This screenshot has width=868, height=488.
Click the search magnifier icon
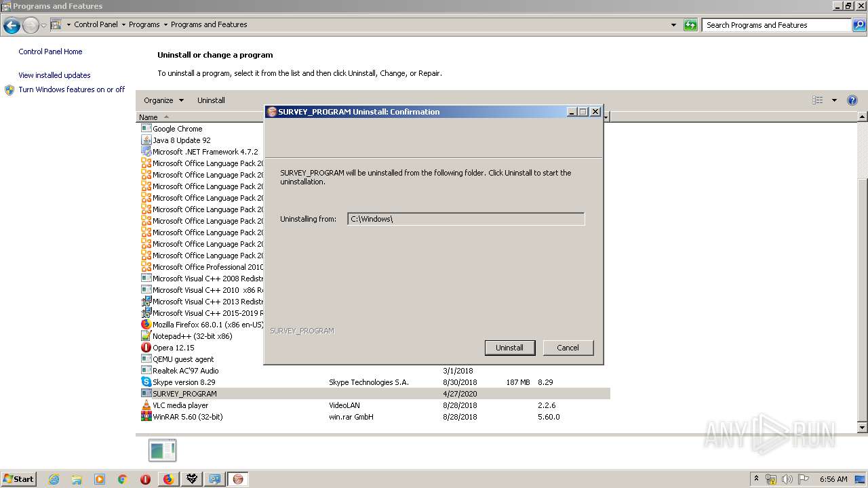pos(859,25)
